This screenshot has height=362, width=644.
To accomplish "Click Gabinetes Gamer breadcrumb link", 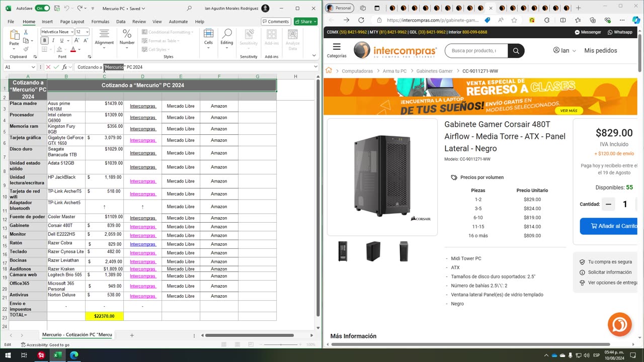I will tap(434, 71).
